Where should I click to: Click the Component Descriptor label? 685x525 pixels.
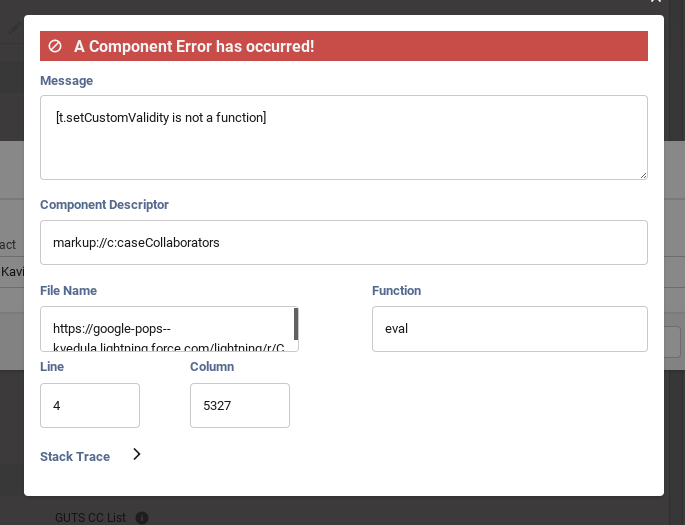(x=104, y=204)
